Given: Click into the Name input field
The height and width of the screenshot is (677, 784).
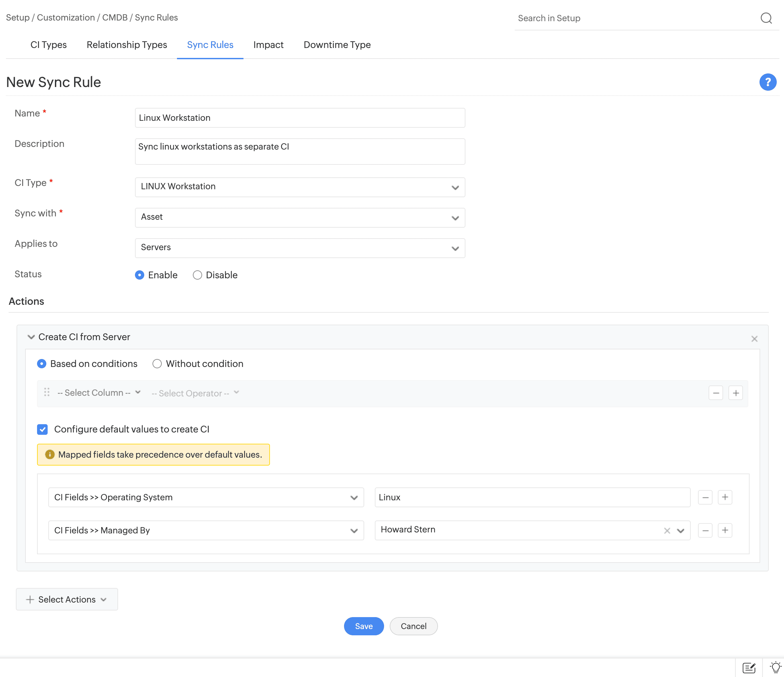Looking at the screenshot, I should pyautogui.click(x=300, y=118).
